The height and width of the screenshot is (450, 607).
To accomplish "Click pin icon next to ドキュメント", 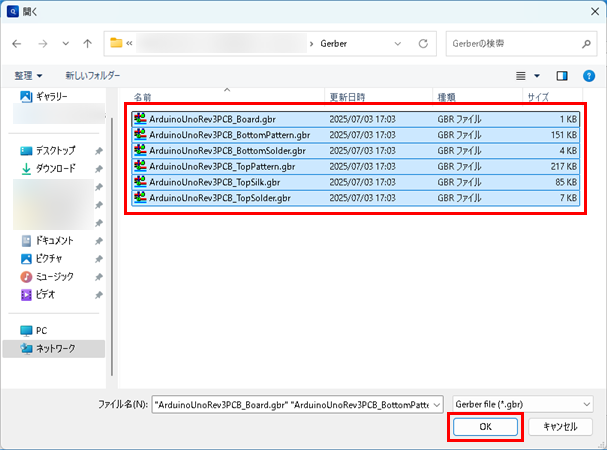I will coord(99,241).
